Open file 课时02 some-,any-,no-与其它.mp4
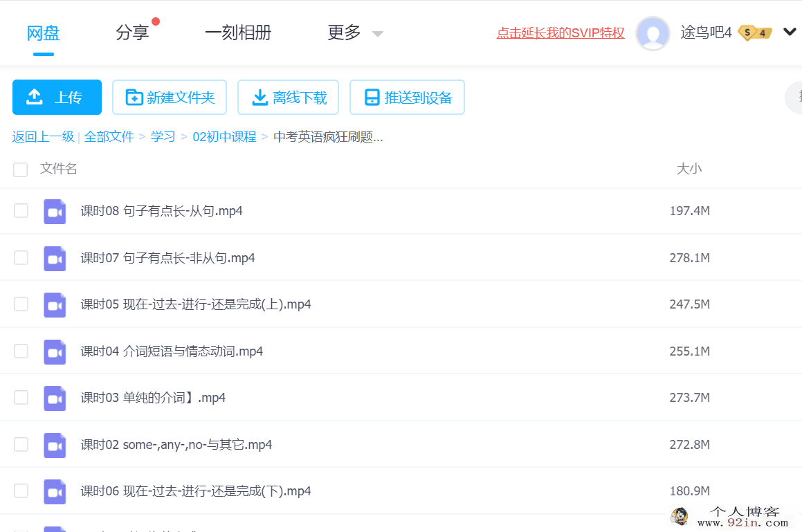Viewport: 802px width, 532px height. (x=176, y=445)
